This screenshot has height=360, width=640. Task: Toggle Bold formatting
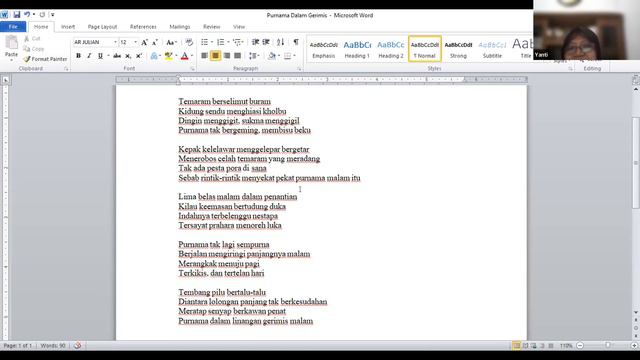pos(78,56)
